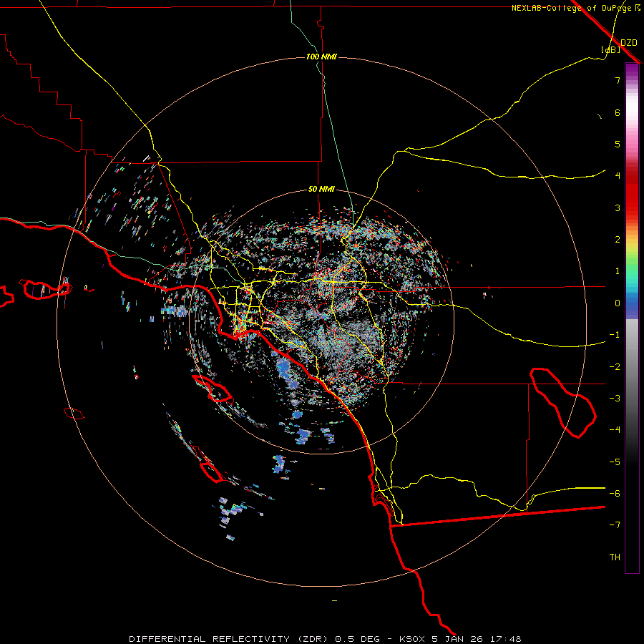Click the purple top of the color bar
644x644 pixels.
[x=632, y=71]
